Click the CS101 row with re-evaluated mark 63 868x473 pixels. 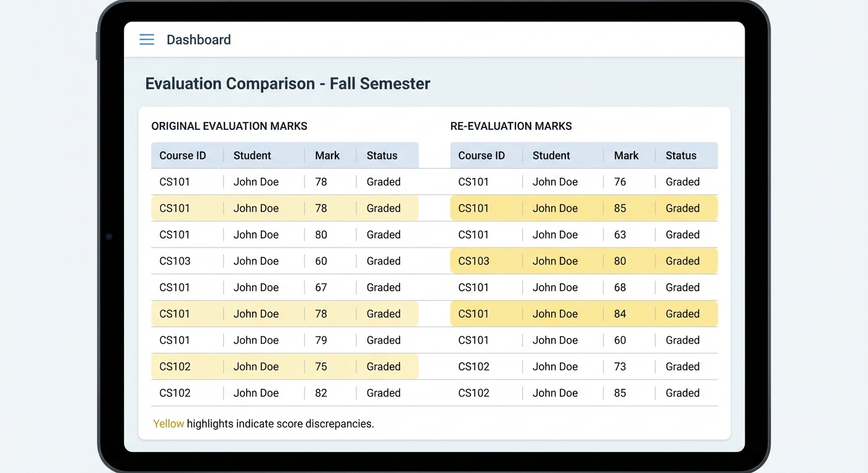(583, 234)
